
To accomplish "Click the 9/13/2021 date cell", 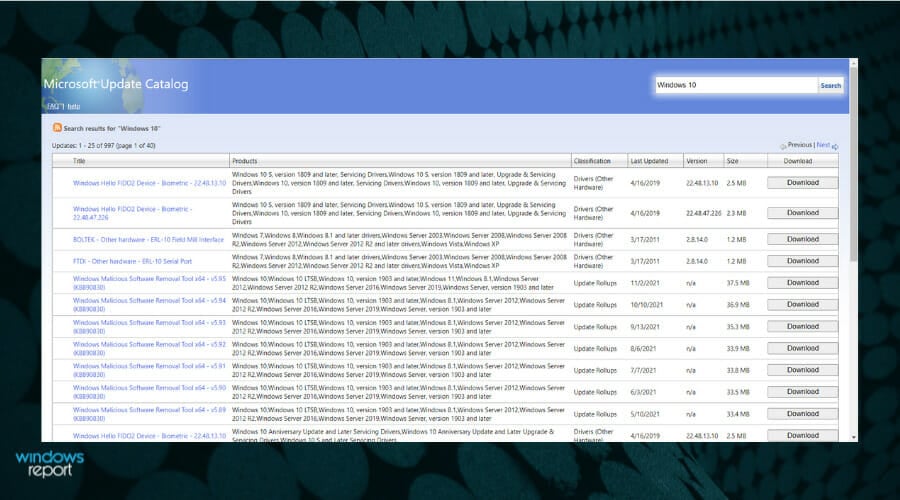I will coord(645,327).
